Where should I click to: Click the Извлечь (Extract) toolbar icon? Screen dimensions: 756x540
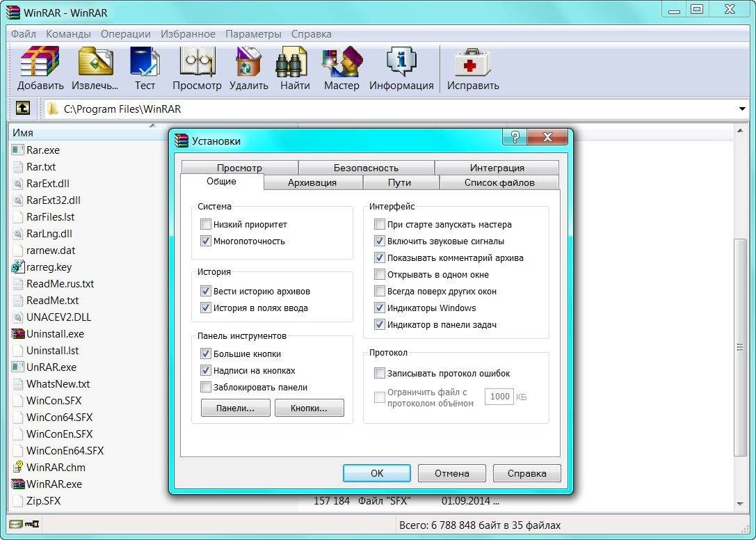tap(95, 61)
